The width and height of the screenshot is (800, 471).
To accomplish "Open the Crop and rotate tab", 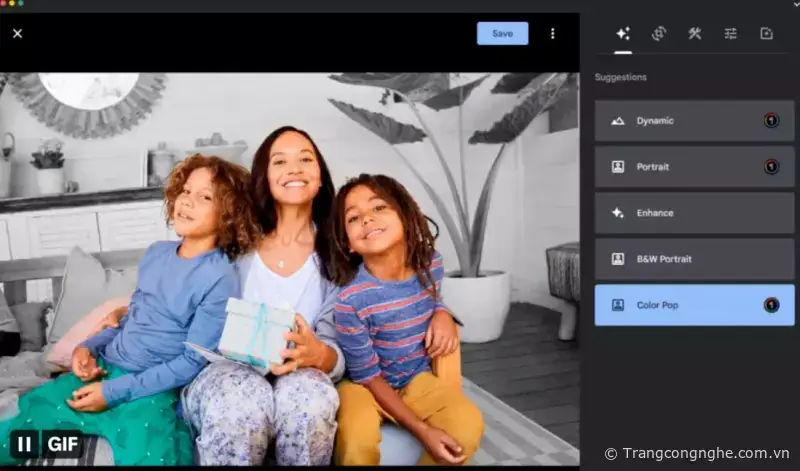I will (x=658, y=33).
